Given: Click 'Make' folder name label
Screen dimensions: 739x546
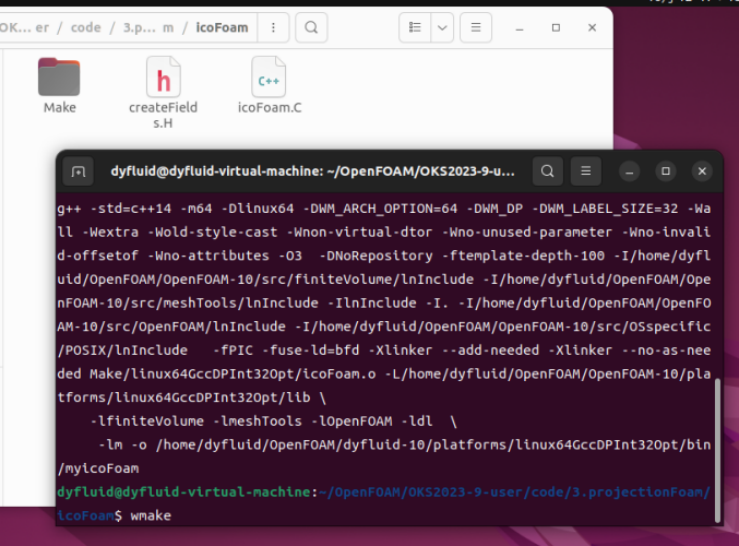Looking at the screenshot, I should coord(60,108).
